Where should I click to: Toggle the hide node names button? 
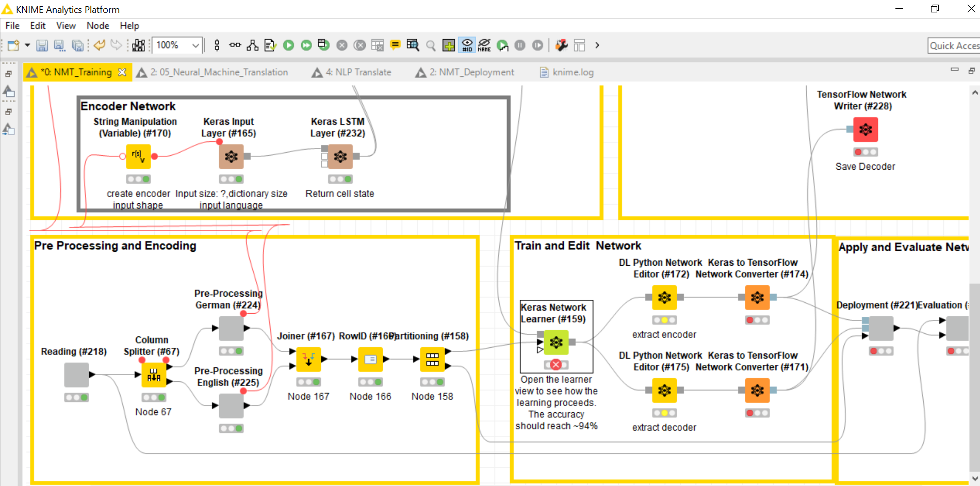point(484,45)
